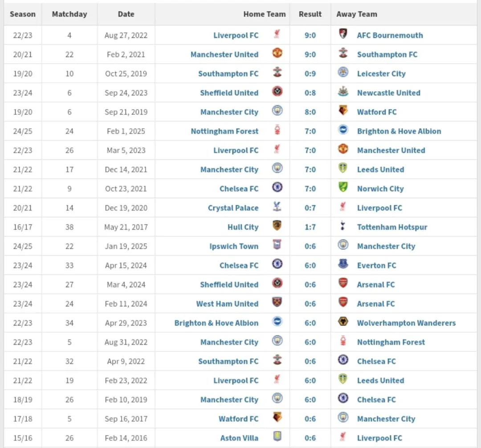Click the Crystal Palace club crest
The width and height of the screenshot is (481, 448).
coord(277,206)
